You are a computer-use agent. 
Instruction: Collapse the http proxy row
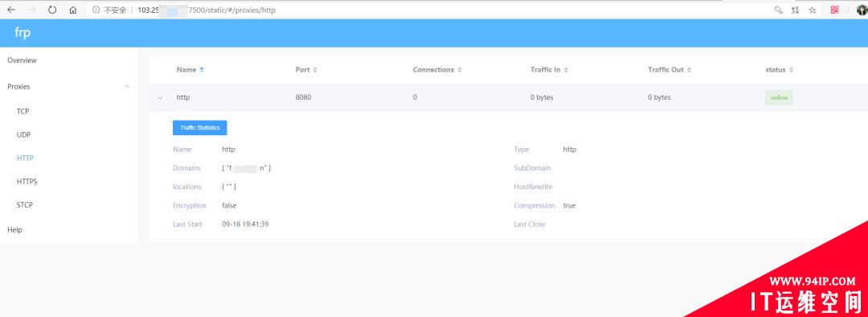pyautogui.click(x=161, y=97)
